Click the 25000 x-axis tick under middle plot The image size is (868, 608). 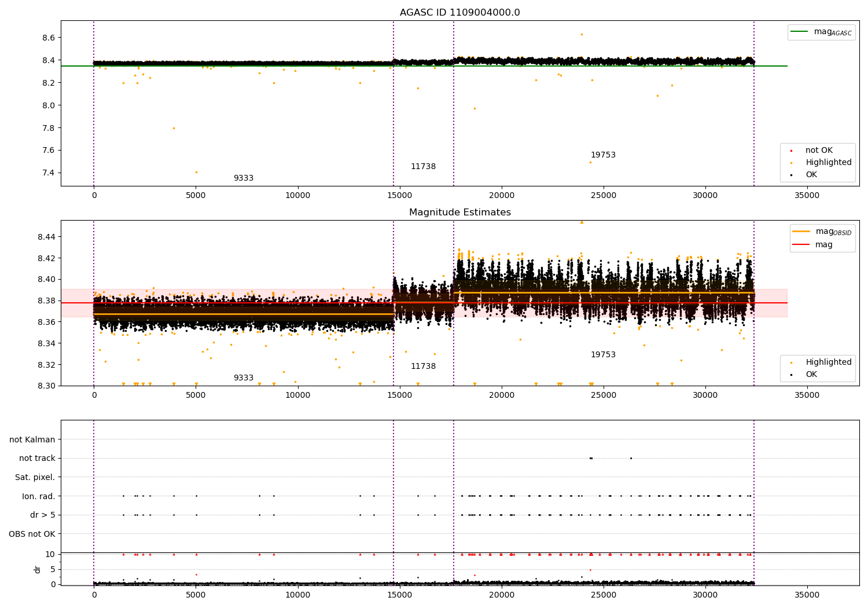pyautogui.click(x=604, y=395)
